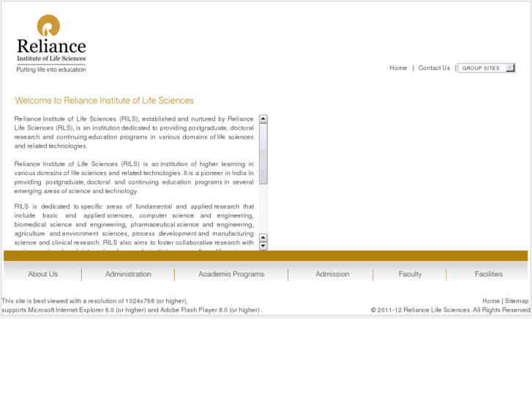Click the 'Putting life into education' tagline
Screen dimensions: 532x399
(51, 70)
